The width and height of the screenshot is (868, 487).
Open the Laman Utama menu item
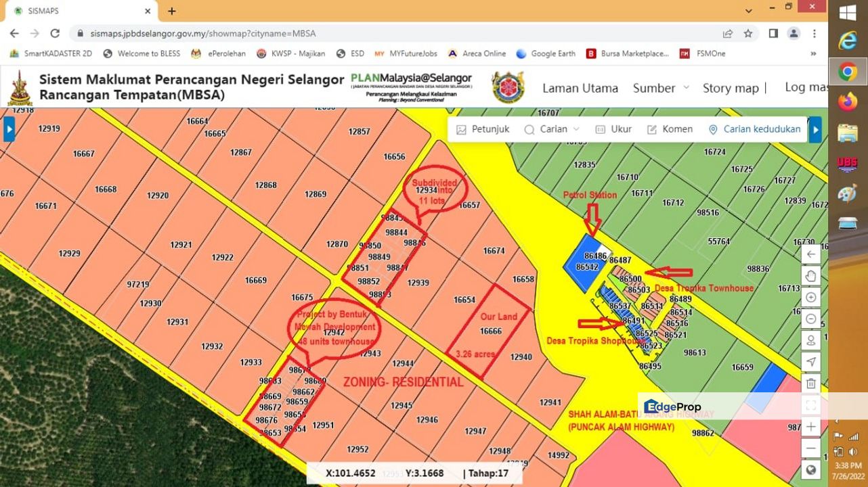pyautogui.click(x=580, y=88)
